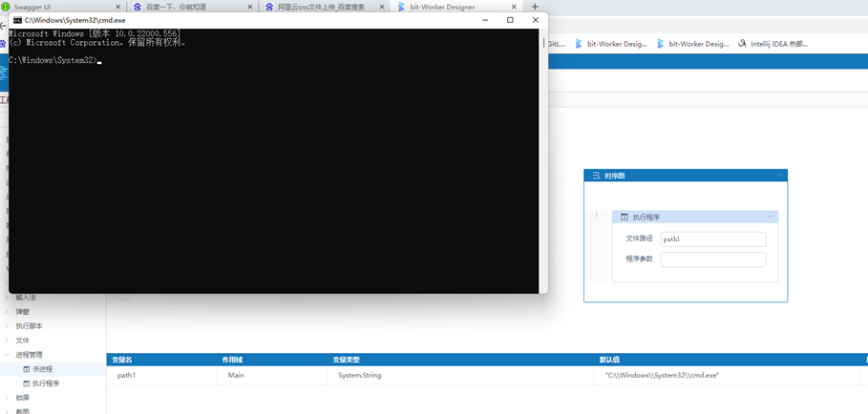Select the path1 variable name cell
This screenshot has height=414, width=868.
click(127, 376)
